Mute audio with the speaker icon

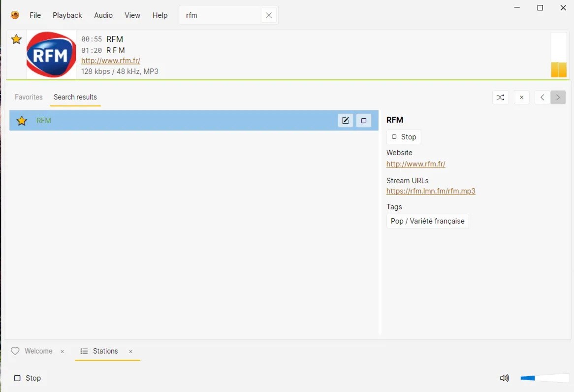tap(505, 378)
